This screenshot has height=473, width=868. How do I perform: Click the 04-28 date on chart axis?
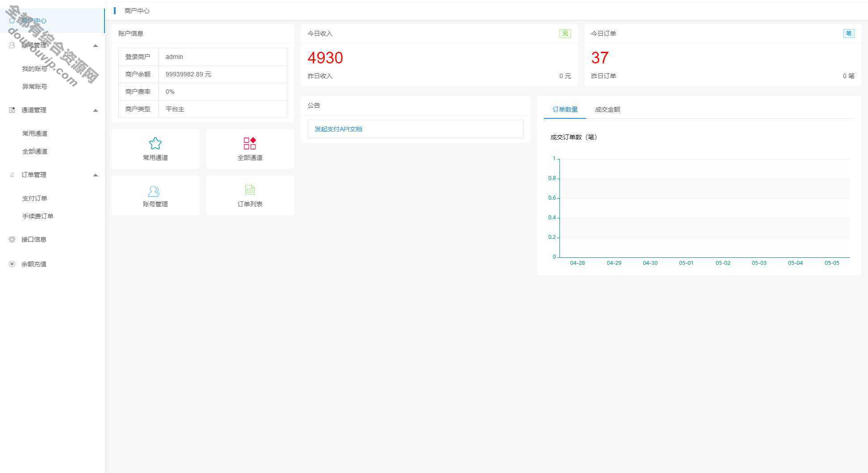(577, 263)
